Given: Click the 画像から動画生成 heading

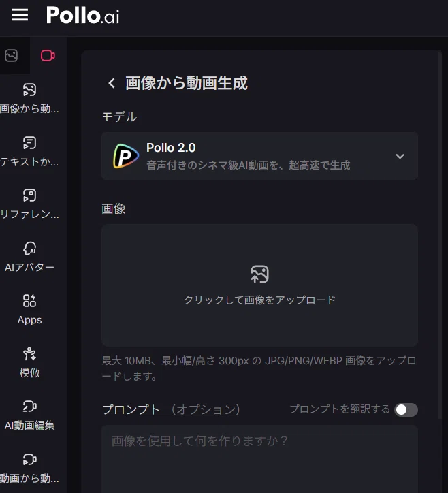Looking at the screenshot, I should pyautogui.click(x=187, y=83).
